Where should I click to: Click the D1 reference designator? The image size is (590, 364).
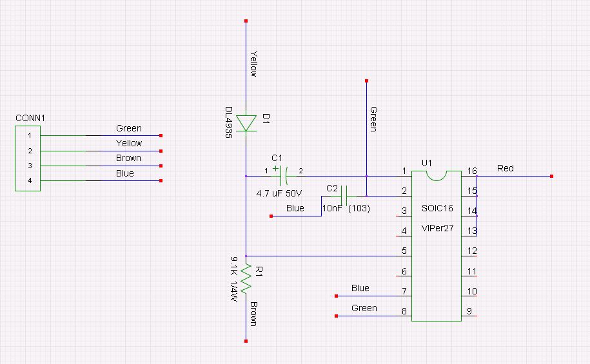tap(266, 119)
